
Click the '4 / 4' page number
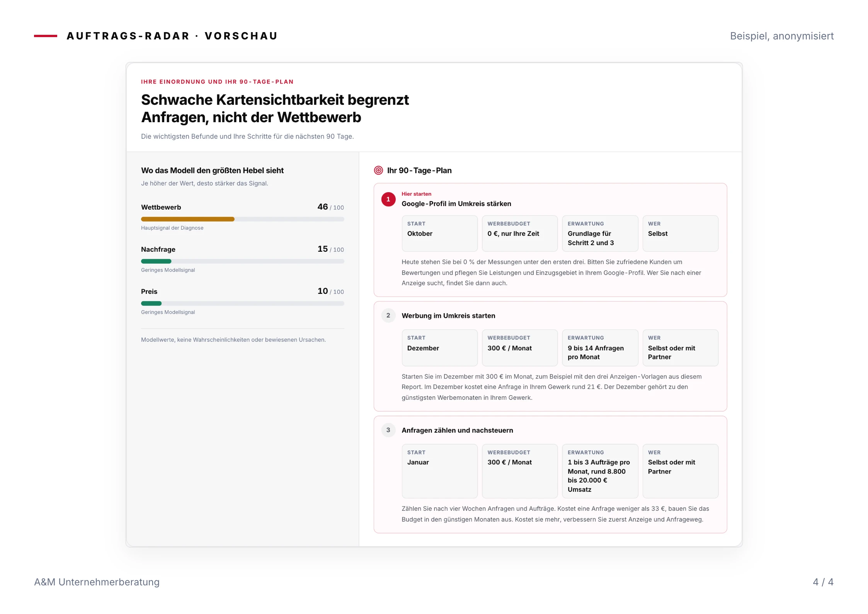coord(823,582)
